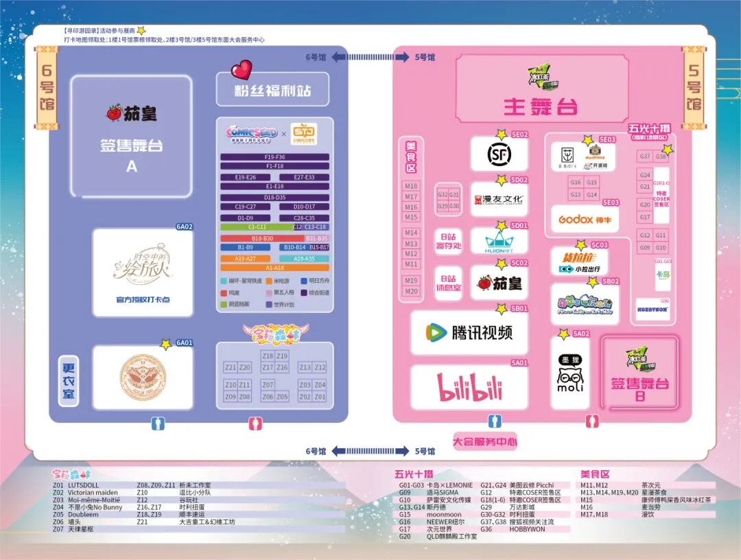Screen dimensions: 741x560
Task: Click the 'G29 万达影城' legend entry
Action: 508,507
